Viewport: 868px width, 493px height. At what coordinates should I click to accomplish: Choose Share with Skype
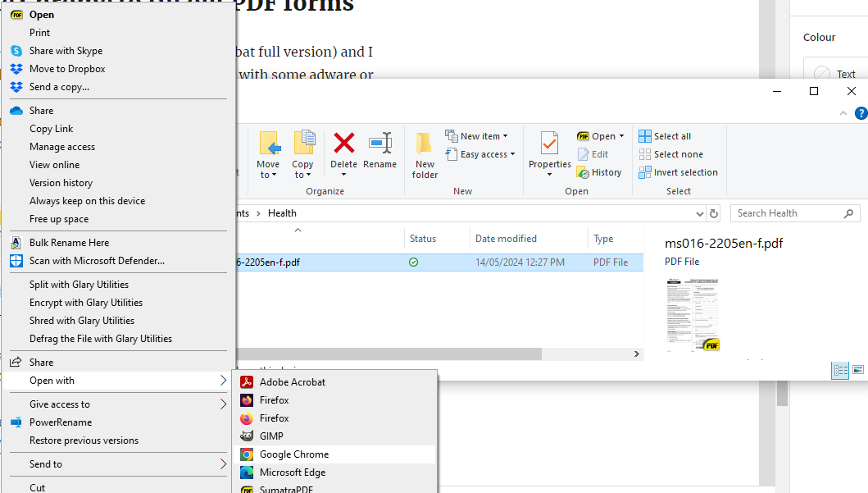tap(118, 51)
